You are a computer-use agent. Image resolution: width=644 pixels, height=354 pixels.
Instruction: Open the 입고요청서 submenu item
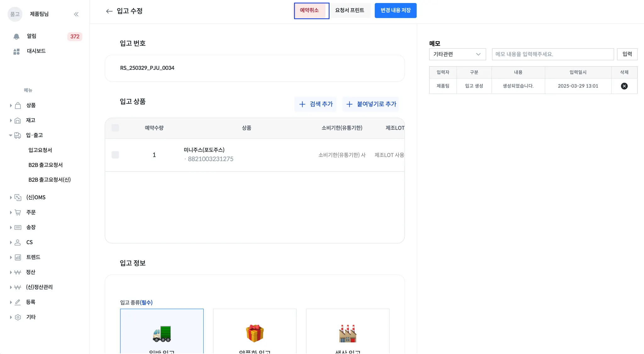[40, 150]
